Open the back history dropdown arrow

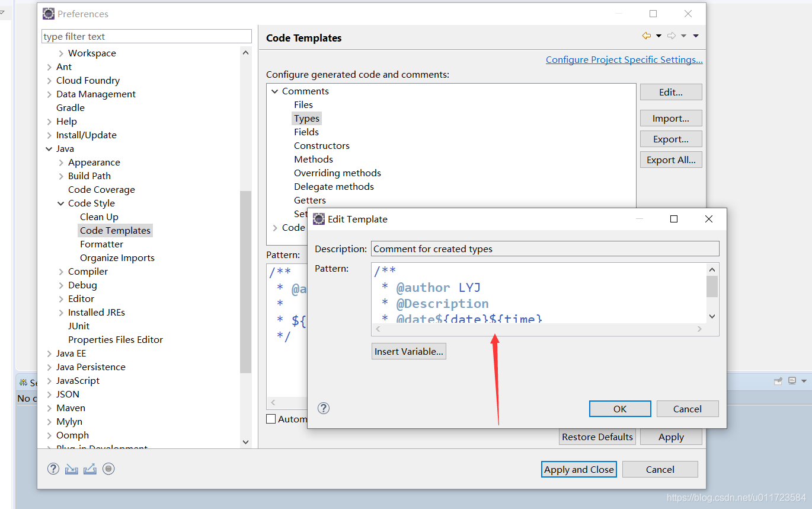click(658, 36)
